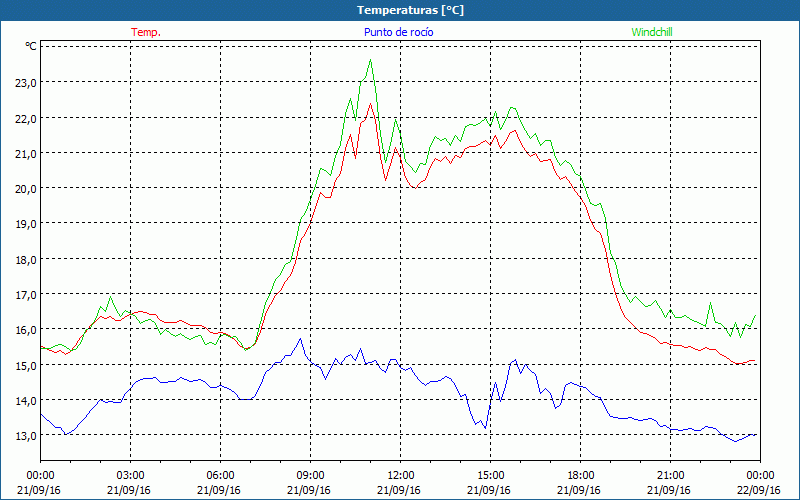Click the 12:00 time axis label
The width and height of the screenshot is (800, 500).
[401, 476]
